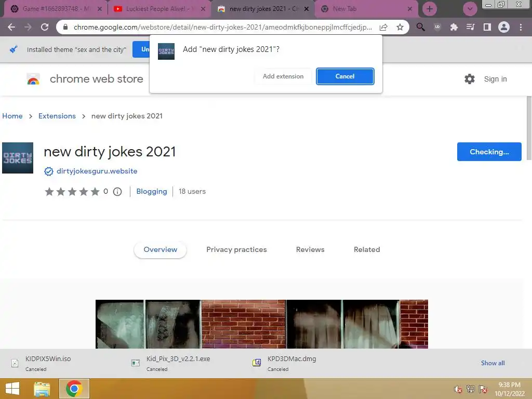Open the Chrome profile avatar
The width and height of the screenshot is (532, 399).
tap(504, 27)
